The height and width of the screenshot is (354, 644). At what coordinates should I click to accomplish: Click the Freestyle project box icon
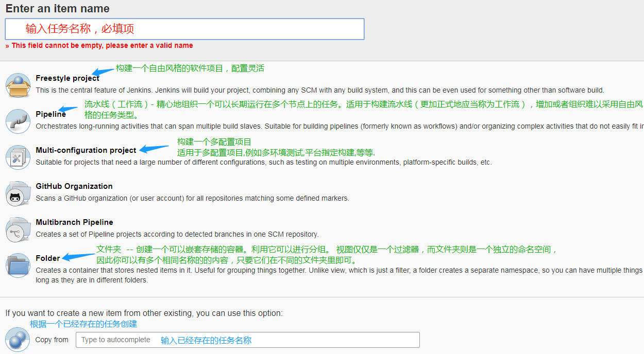tap(18, 85)
